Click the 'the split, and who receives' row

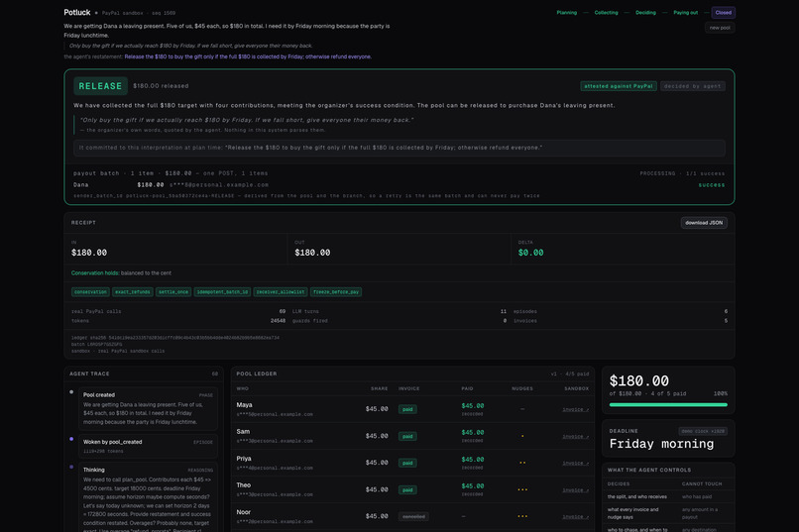click(x=668, y=497)
